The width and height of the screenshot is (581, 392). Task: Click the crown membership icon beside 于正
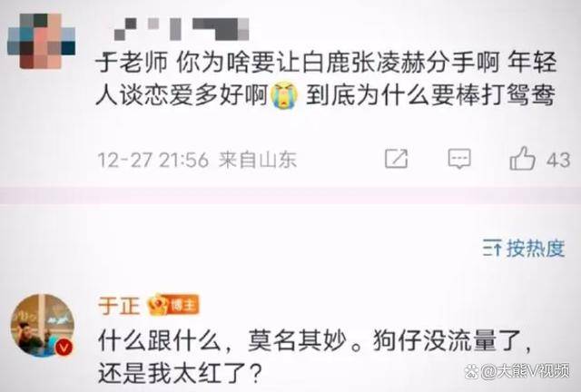click(x=157, y=305)
